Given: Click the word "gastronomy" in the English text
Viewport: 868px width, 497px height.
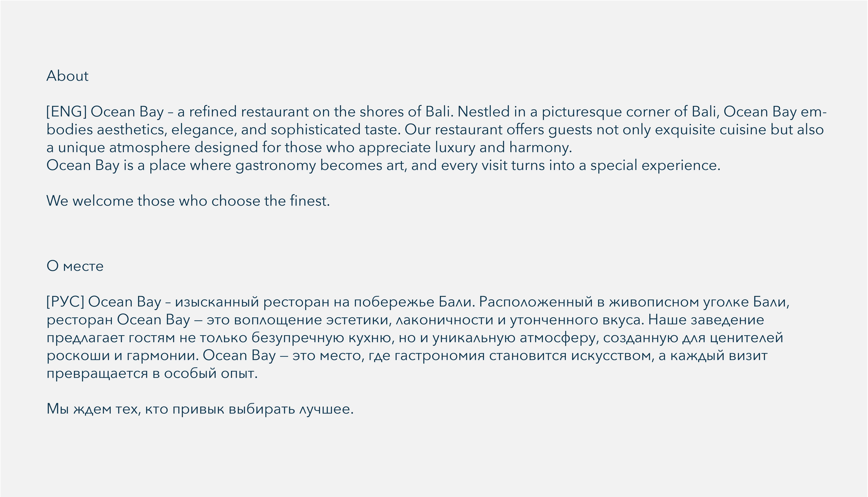Looking at the screenshot, I should pyautogui.click(x=276, y=166).
